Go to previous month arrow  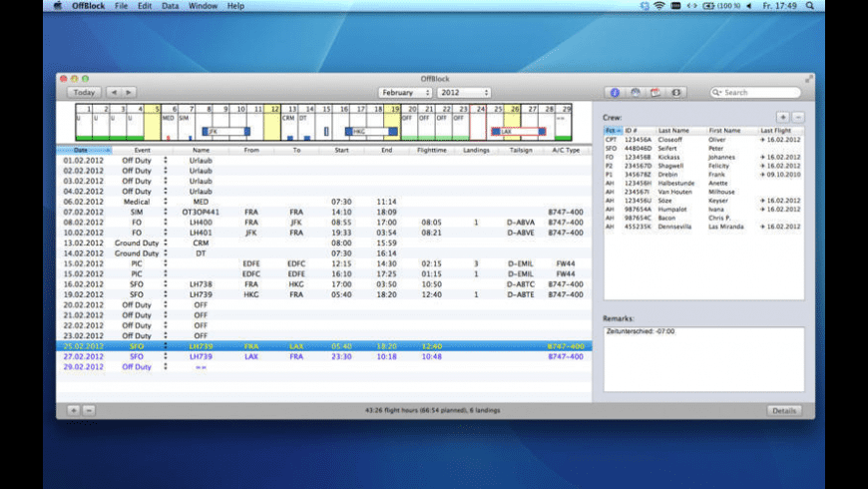point(114,92)
